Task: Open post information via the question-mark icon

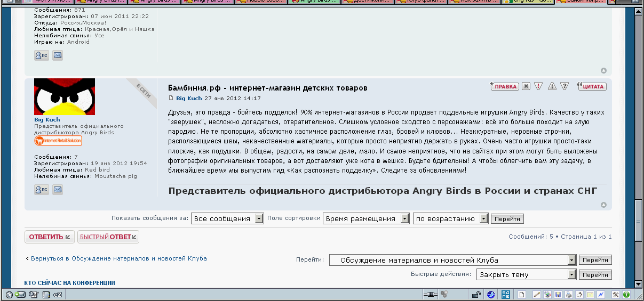Action: [x=565, y=86]
